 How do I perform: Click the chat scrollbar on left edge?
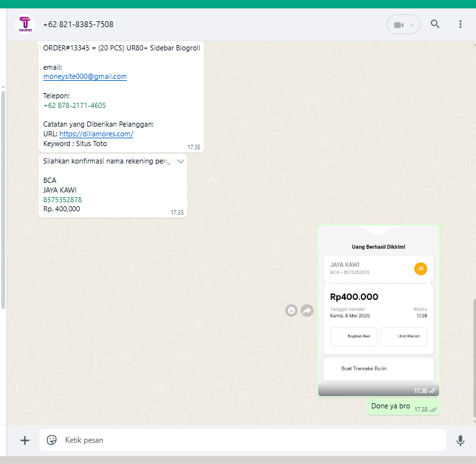pyautogui.click(x=3, y=194)
